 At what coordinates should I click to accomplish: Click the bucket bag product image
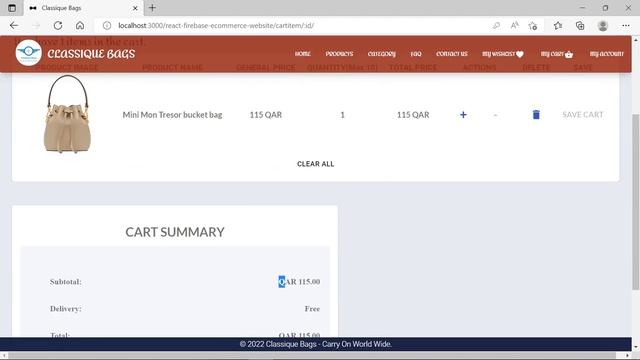click(x=67, y=114)
